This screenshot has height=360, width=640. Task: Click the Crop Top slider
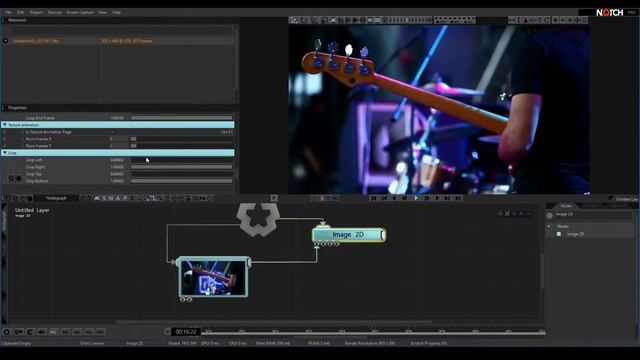[x=181, y=174]
